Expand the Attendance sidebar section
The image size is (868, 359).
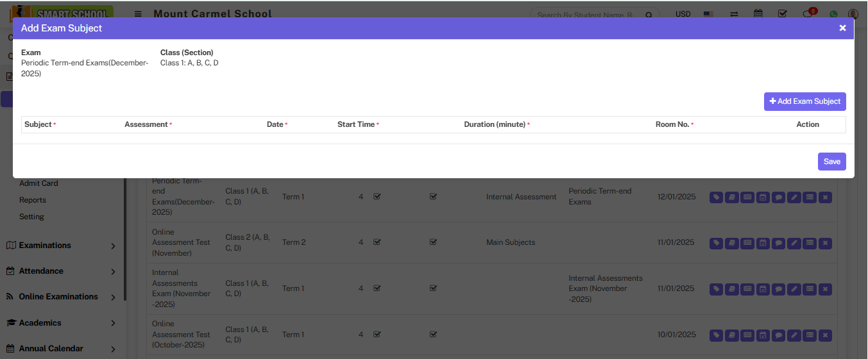click(x=61, y=271)
